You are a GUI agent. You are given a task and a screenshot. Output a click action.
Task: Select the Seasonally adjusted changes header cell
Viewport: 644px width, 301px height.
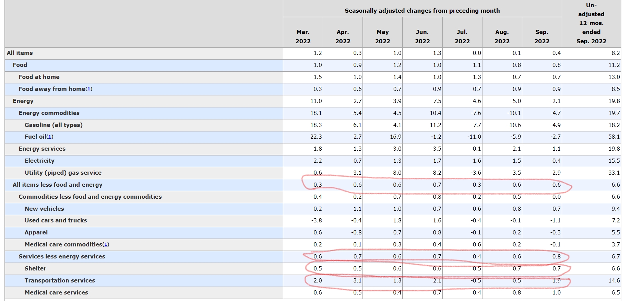pyautogui.click(x=422, y=11)
